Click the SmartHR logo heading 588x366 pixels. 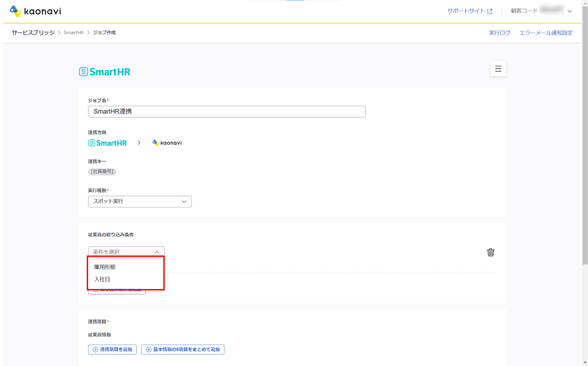tap(104, 72)
